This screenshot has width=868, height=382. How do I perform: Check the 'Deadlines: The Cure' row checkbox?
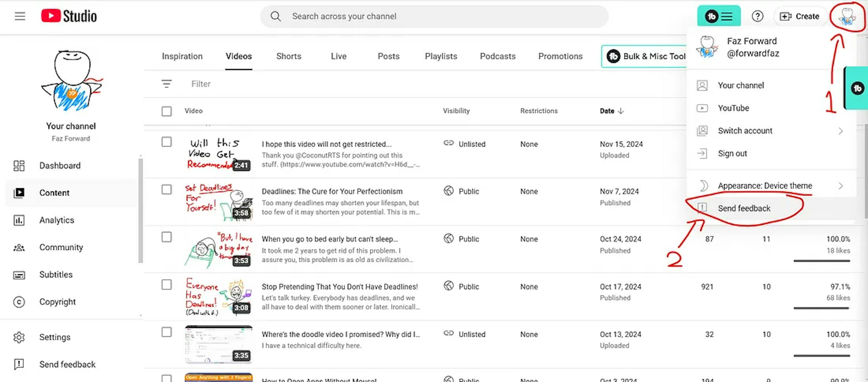166,189
